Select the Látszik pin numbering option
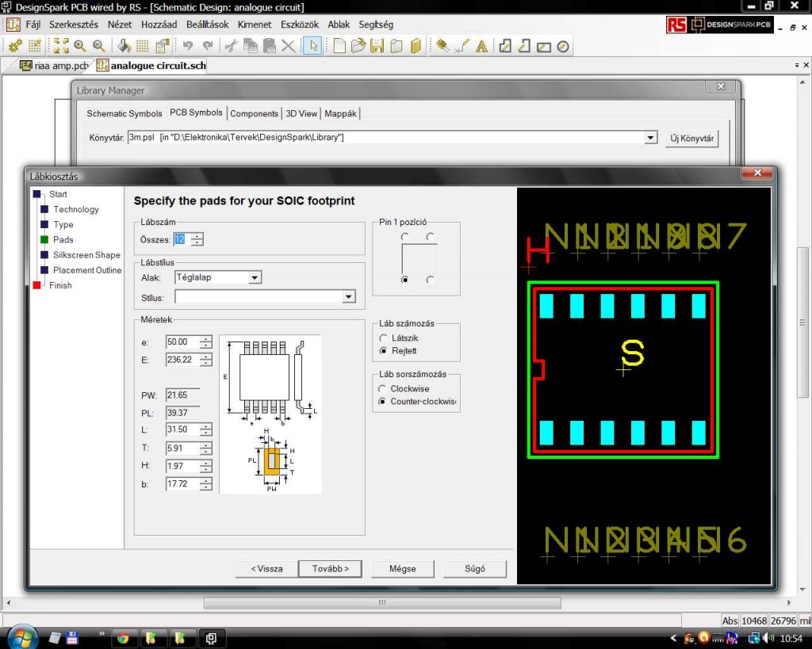 (385, 338)
